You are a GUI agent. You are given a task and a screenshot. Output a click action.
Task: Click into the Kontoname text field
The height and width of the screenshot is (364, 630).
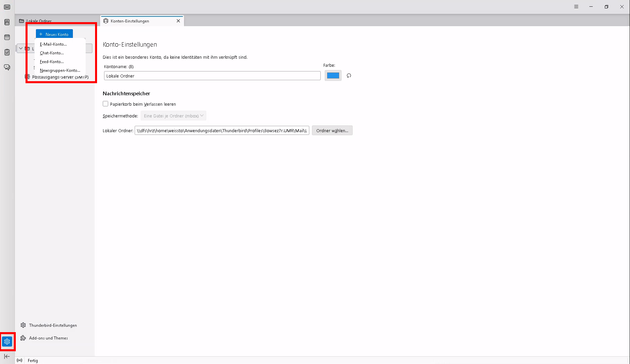pyautogui.click(x=212, y=76)
